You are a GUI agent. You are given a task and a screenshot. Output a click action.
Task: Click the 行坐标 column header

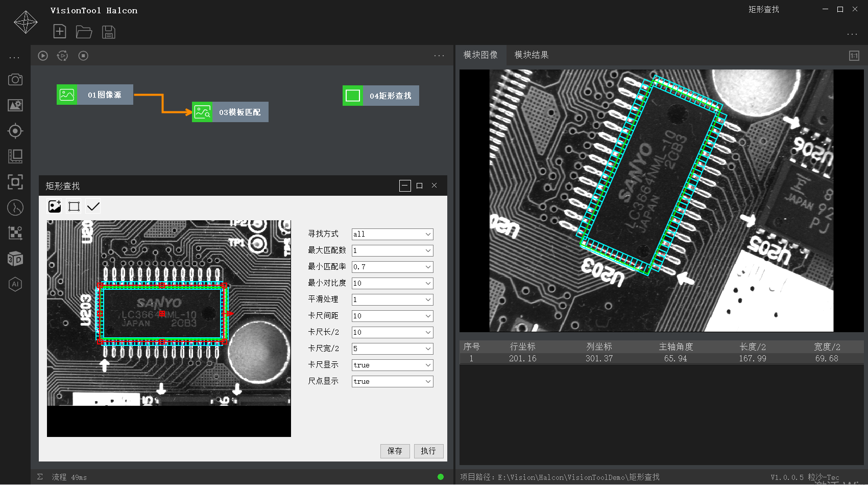[x=523, y=347]
